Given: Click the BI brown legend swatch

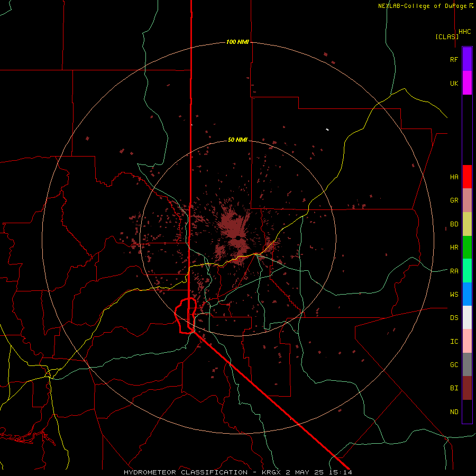Looking at the screenshot, I should 467,388.
